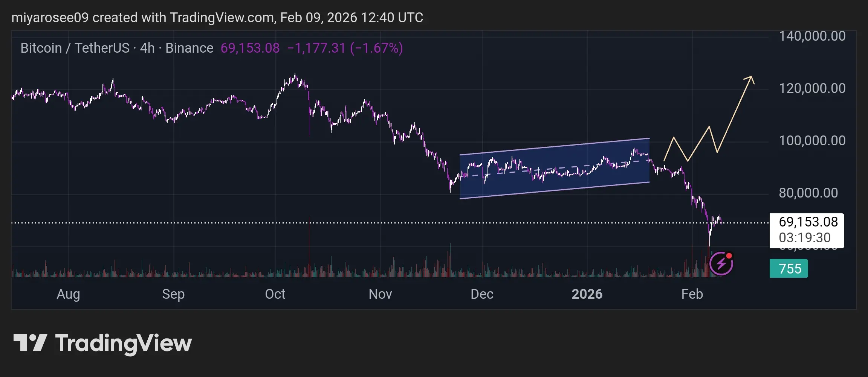Click the TradingView logo mark

[30, 343]
